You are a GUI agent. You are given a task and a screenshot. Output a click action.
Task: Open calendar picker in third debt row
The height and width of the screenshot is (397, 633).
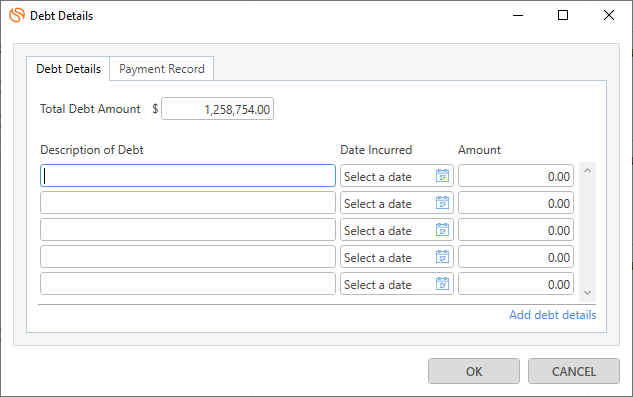(442, 230)
